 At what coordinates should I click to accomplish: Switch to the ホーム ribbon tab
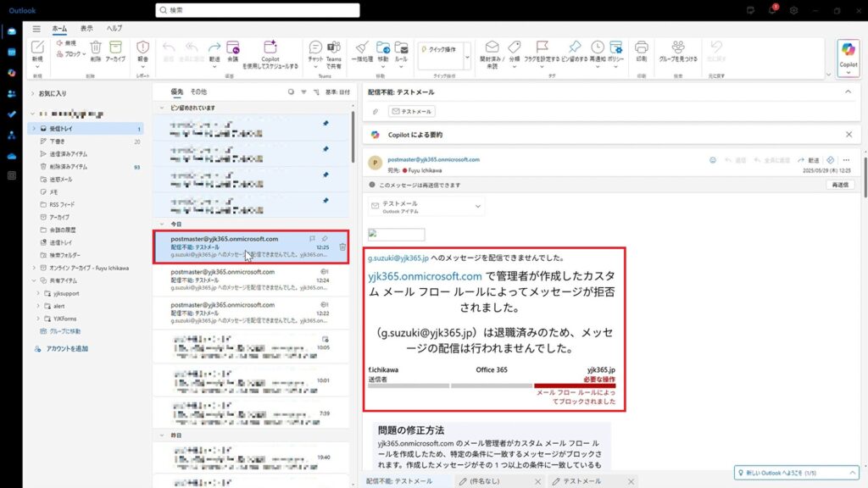(x=59, y=29)
